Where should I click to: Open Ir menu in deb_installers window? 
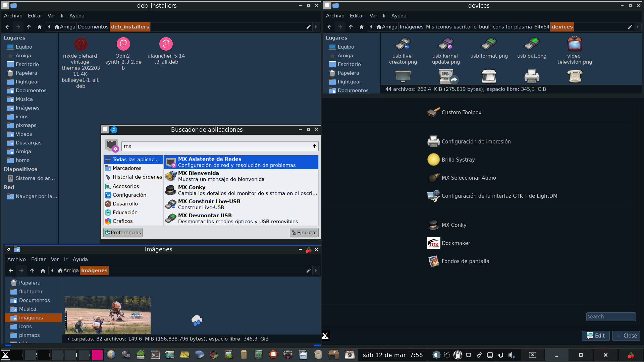(x=62, y=16)
